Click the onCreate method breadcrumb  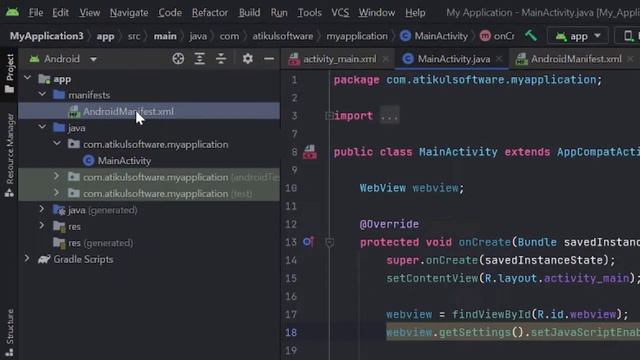coord(497,36)
